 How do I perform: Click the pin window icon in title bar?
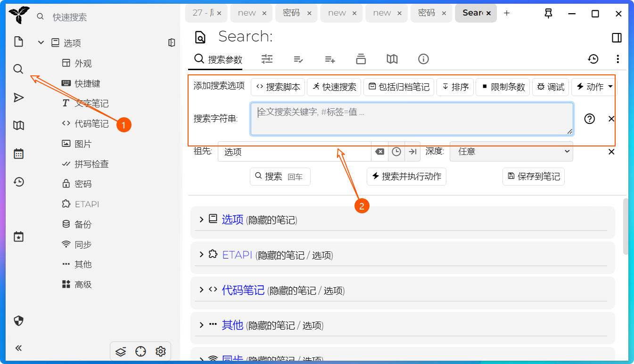point(549,13)
